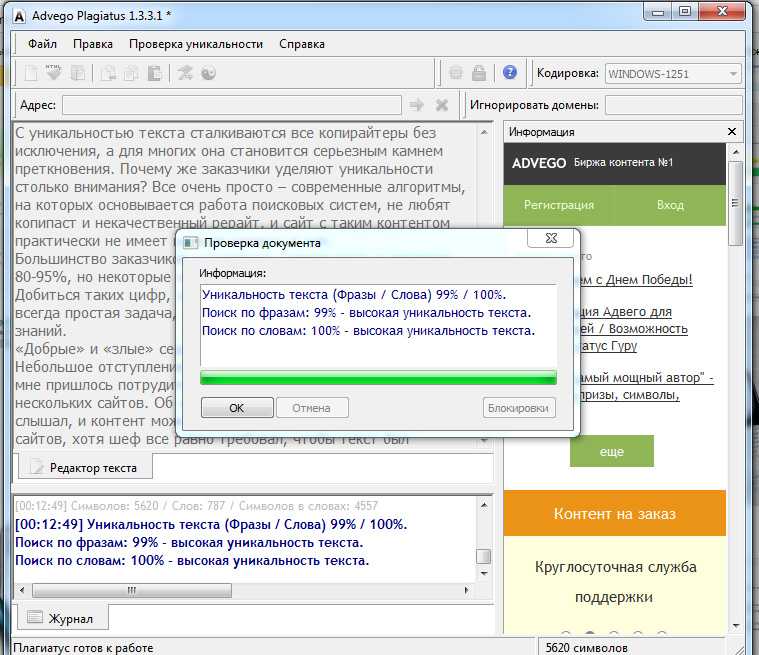Click the log horizontal scrollbar right arrow
Viewport: 759px width, 655px height.
pos(466,590)
